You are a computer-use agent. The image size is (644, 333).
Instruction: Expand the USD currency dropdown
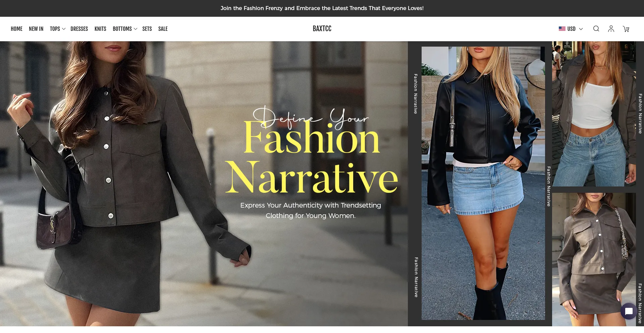click(575, 29)
